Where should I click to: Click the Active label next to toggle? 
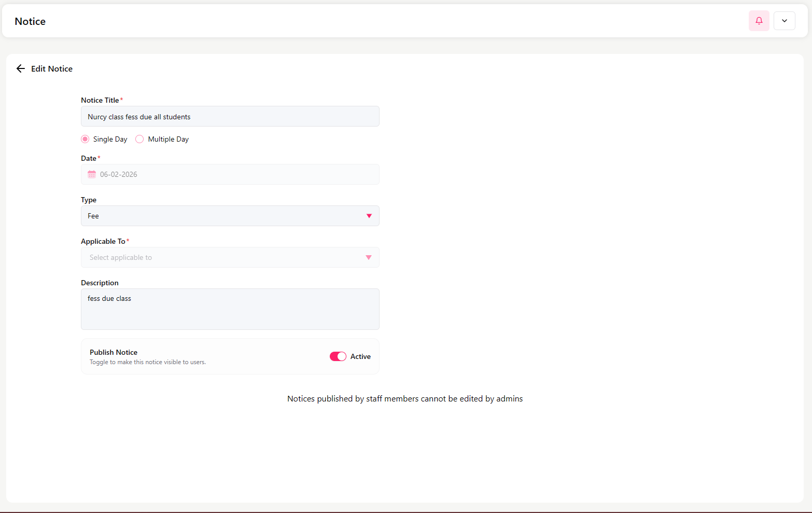pyautogui.click(x=360, y=356)
